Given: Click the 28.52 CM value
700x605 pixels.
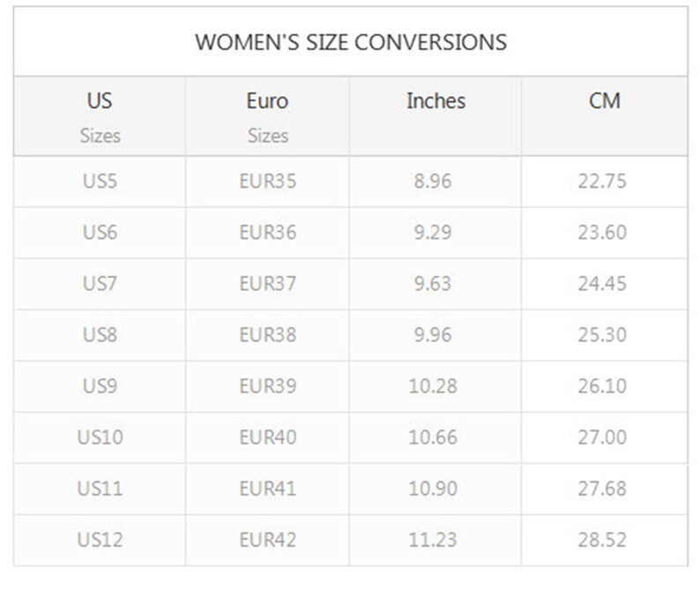Looking at the screenshot, I should pyautogui.click(x=602, y=540).
